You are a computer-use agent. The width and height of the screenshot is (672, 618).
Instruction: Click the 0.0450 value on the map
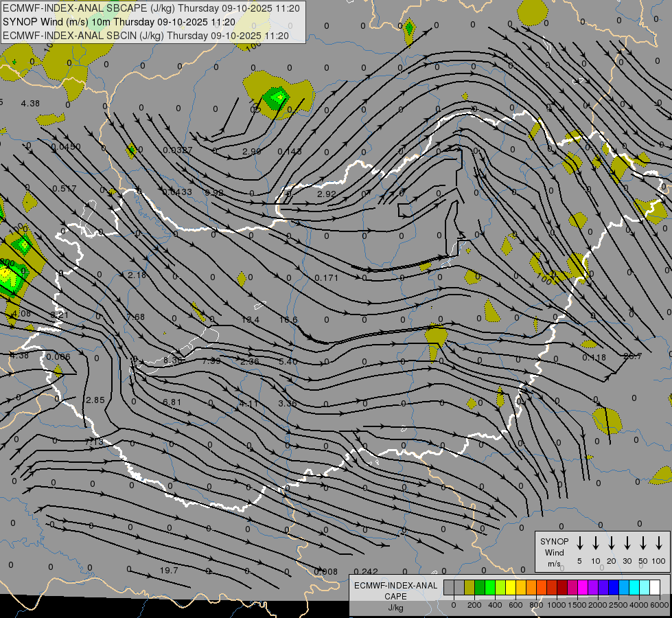pyautogui.click(x=66, y=147)
